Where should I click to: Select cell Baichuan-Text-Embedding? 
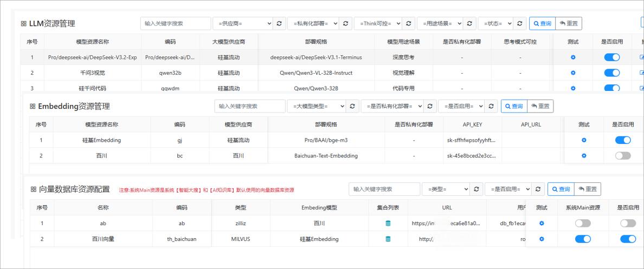(326, 156)
